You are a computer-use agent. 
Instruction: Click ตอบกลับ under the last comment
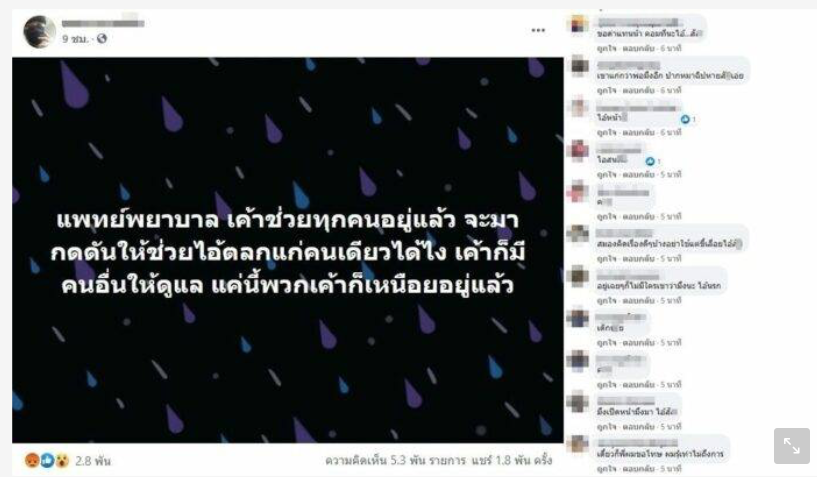tap(638, 469)
